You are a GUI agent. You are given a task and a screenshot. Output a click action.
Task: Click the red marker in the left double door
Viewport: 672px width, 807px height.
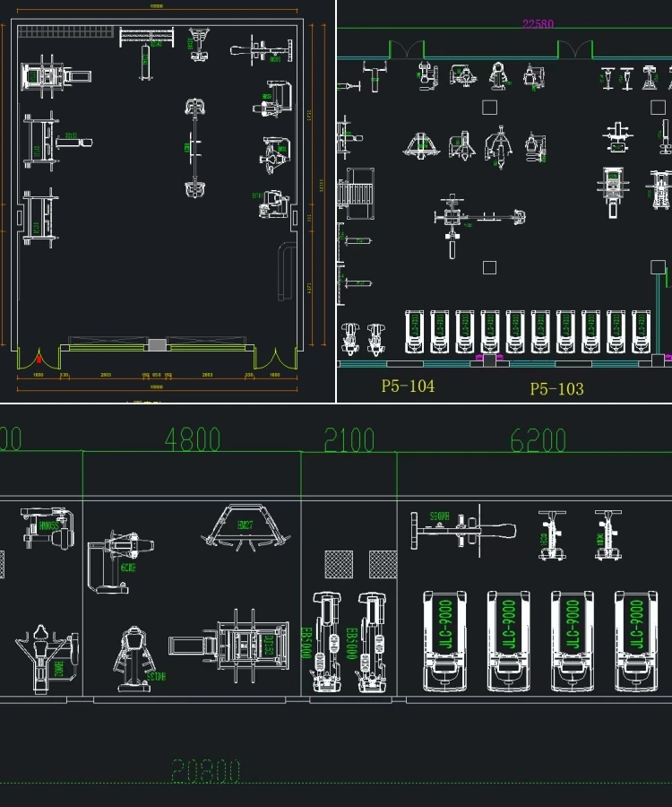(39, 359)
